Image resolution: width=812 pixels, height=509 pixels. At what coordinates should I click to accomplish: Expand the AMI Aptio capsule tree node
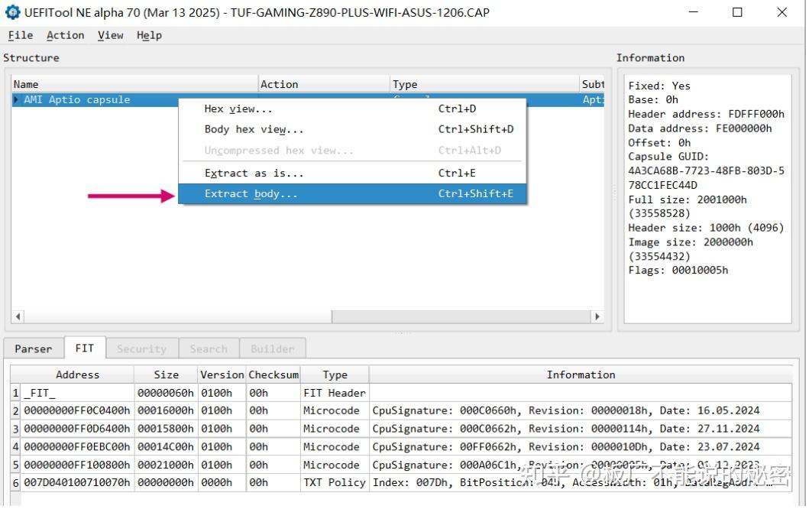pyautogui.click(x=17, y=99)
